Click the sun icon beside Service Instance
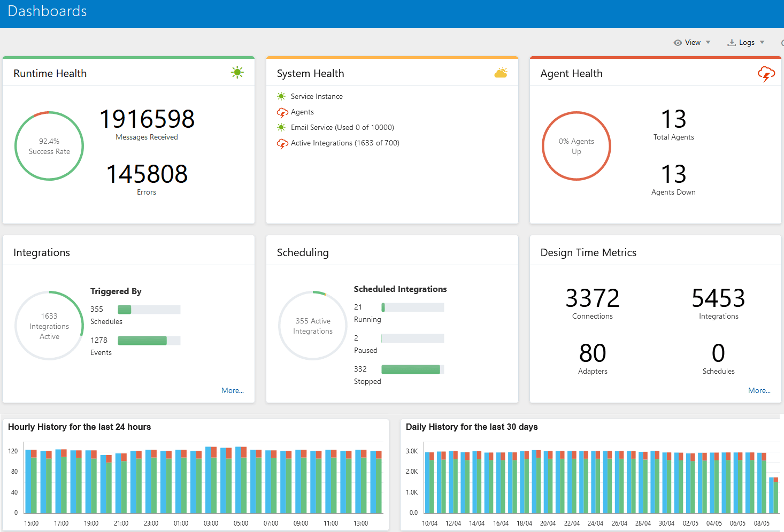784x532 pixels. tap(281, 96)
